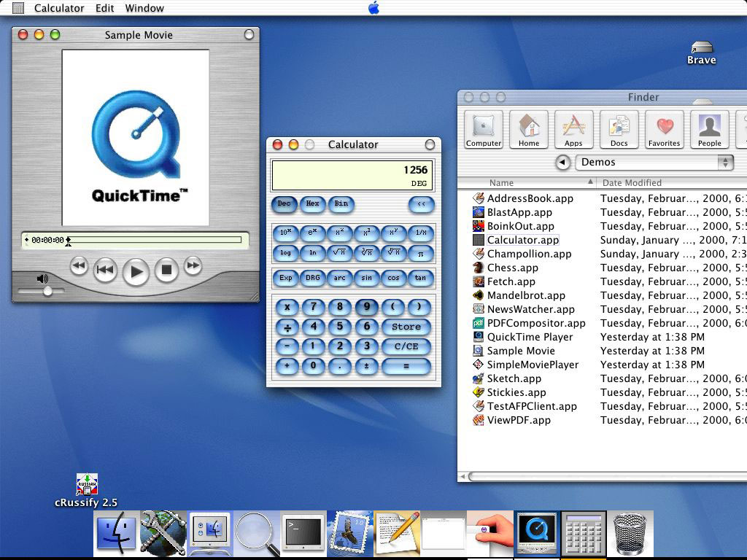Select the Brave disk on desktop

[702, 52]
